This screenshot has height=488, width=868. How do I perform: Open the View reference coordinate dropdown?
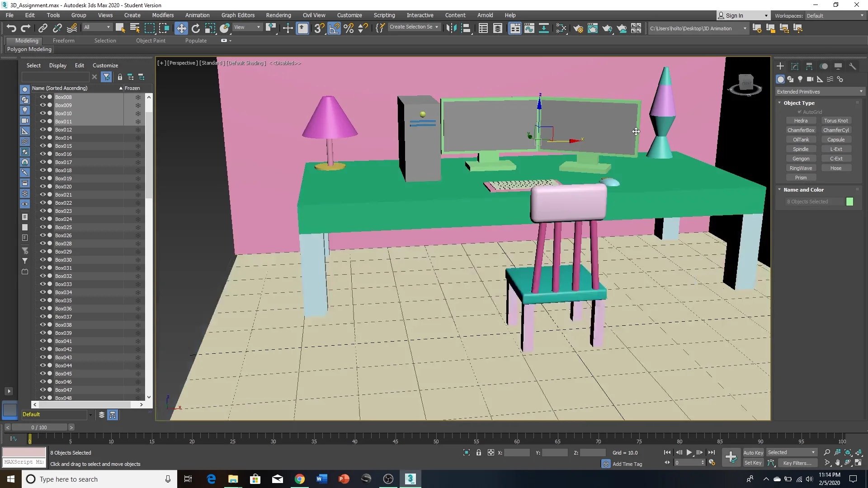tap(247, 28)
